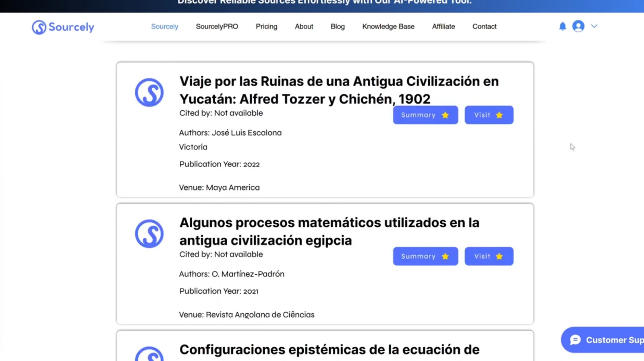
Task: Click Summary for civilización egipcia article
Action: point(425,256)
